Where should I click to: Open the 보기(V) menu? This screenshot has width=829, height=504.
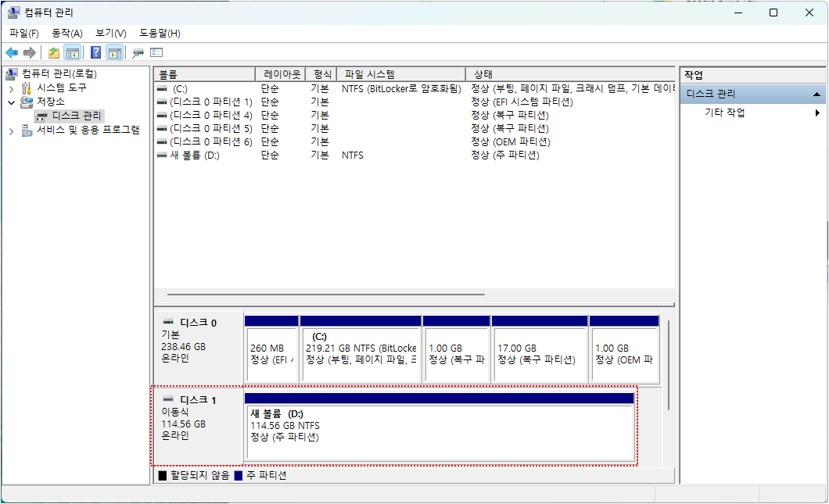[x=110, y=34]
